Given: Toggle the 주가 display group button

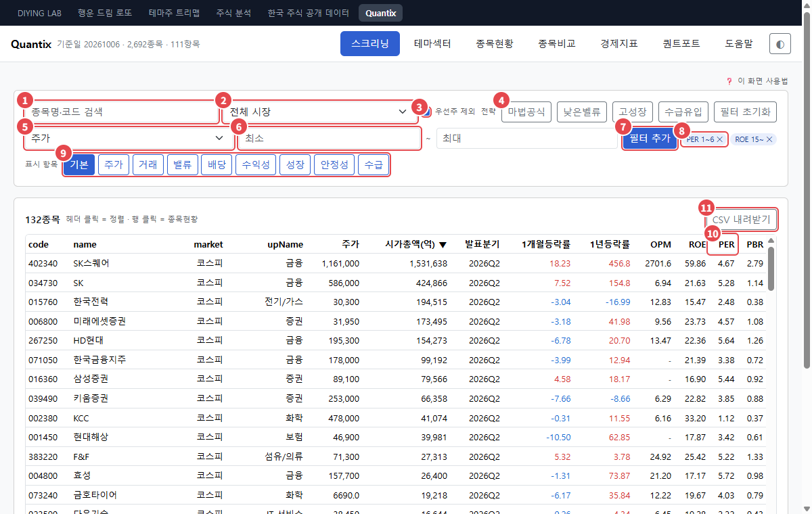Looking at the screenshot, I should click(x=114, y=164).
